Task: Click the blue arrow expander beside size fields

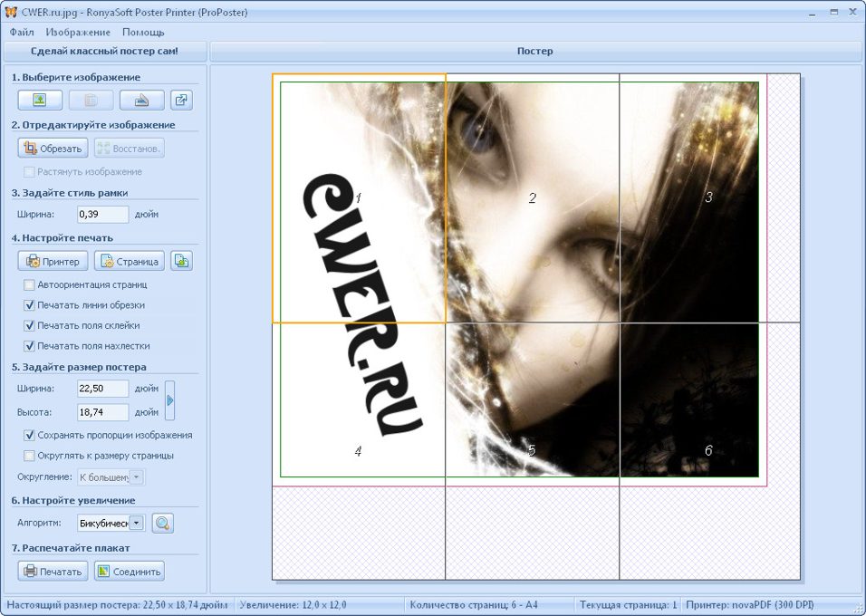Action: (169, 399)
